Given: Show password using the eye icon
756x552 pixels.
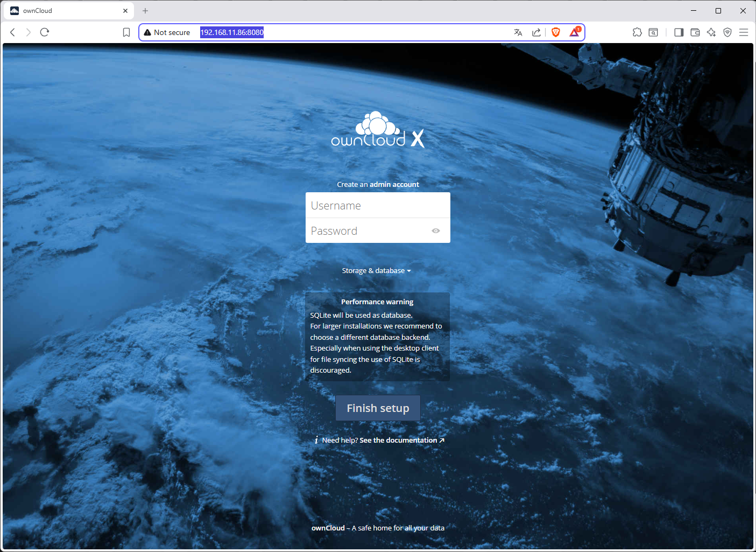Looking at the screenshot, I should pyautogui.click(x=436, y=231).
